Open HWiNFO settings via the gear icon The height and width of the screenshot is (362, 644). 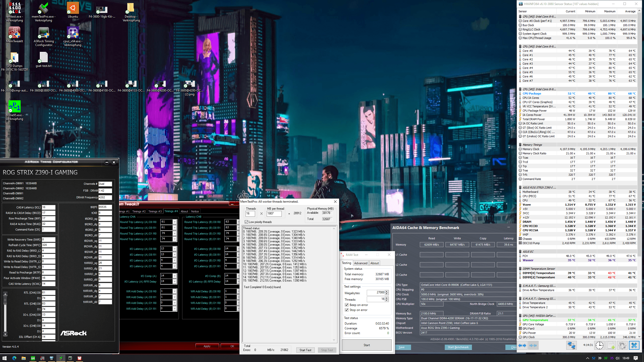coord(622,345)
